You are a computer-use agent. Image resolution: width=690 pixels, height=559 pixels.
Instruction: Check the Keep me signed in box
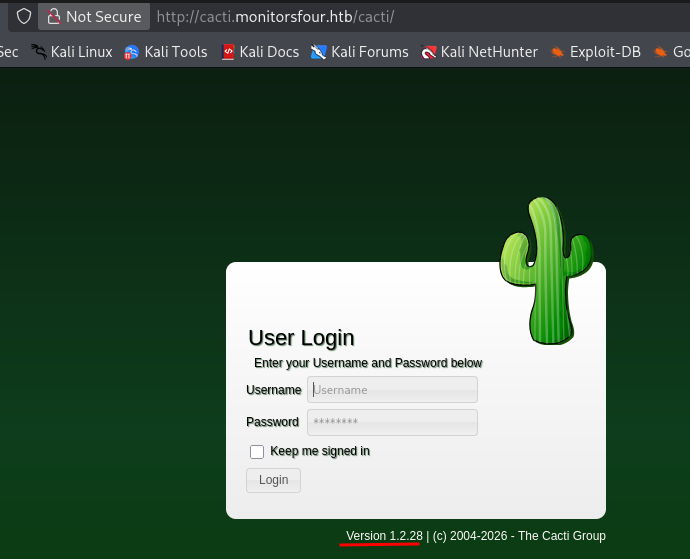click(x=257, y=452)
